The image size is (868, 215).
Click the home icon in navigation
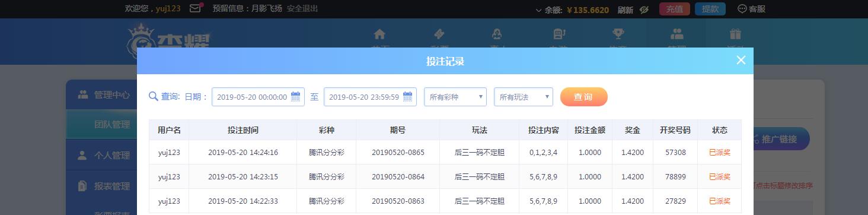coord(379,34)
